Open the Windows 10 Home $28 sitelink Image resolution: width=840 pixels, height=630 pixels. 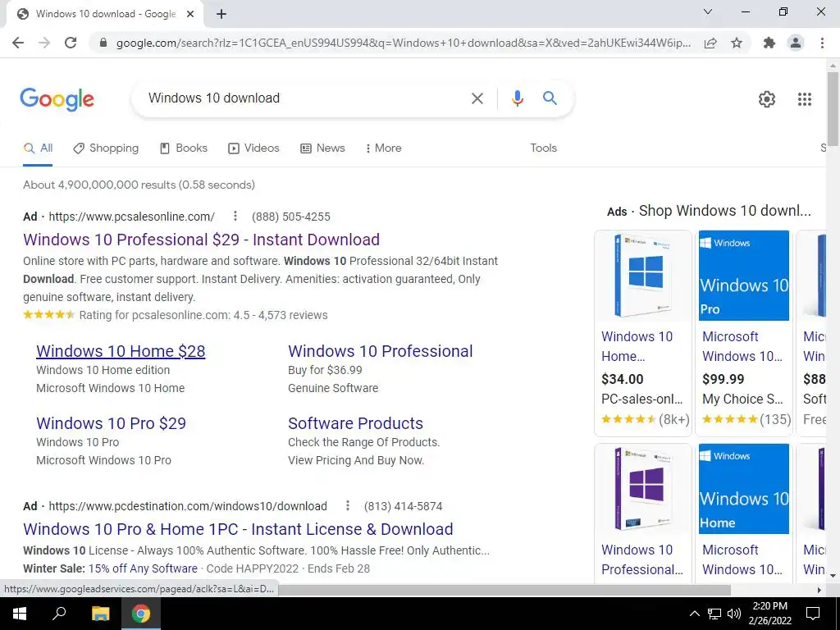[x=121, y=351]
